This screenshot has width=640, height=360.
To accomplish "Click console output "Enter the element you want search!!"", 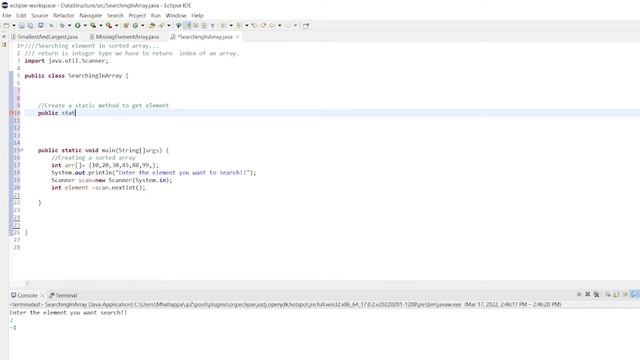I will pyautogui.click(x=68, y=313).
